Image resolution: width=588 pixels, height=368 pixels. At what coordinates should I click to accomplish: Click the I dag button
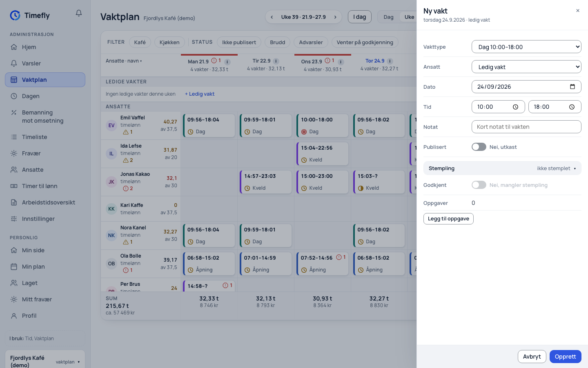(359, 17)
